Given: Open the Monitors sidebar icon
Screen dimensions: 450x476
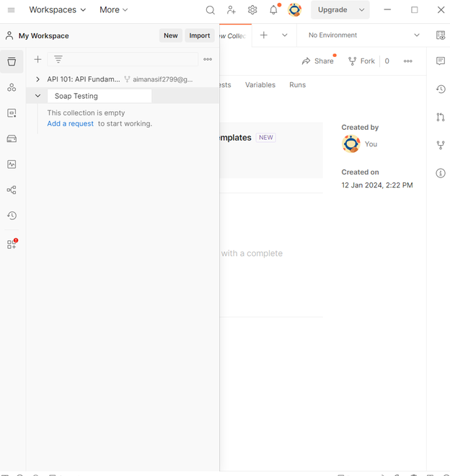Looking at the screenshot, I should click(x=12, y=164).
